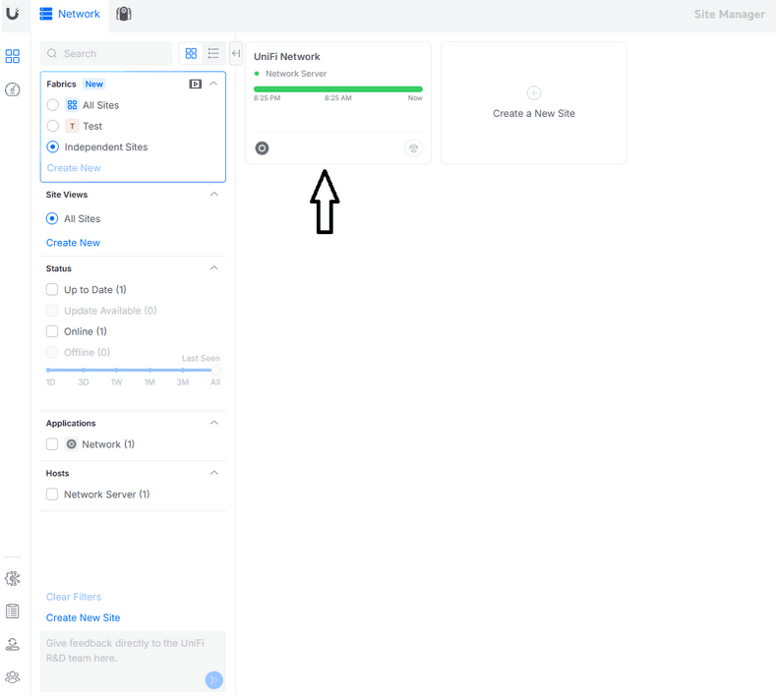
Task: Send feedback with the arrow button
Action: (x=213, y=679)
